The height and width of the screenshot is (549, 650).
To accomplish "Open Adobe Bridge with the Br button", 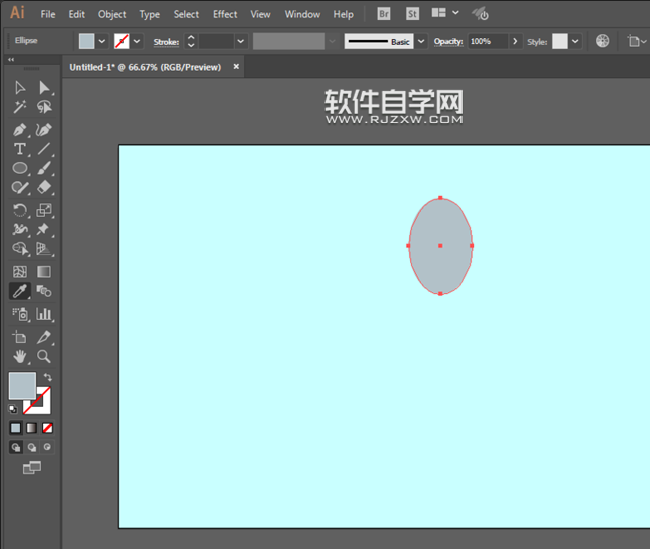I will pyautogui.click(x=385, y=14).
